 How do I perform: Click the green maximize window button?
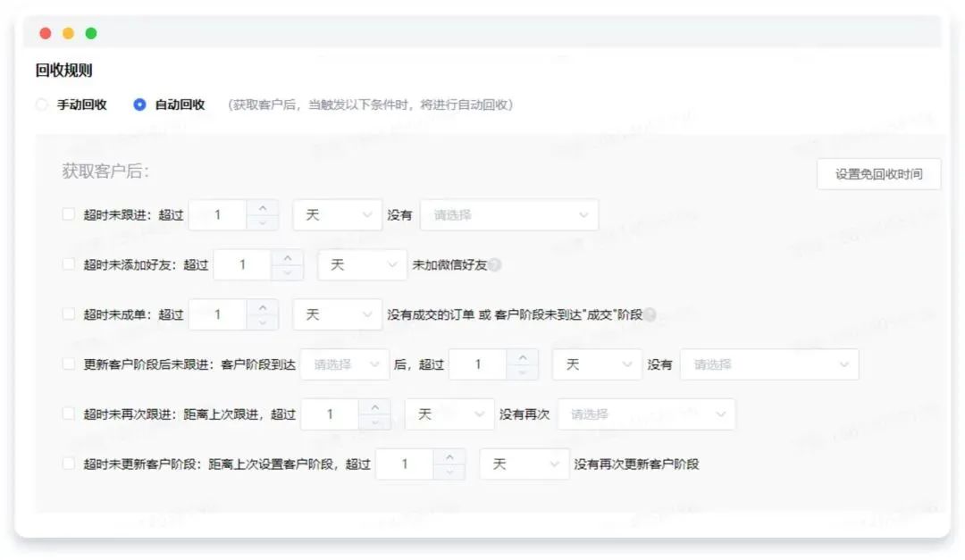pos(91,33)
